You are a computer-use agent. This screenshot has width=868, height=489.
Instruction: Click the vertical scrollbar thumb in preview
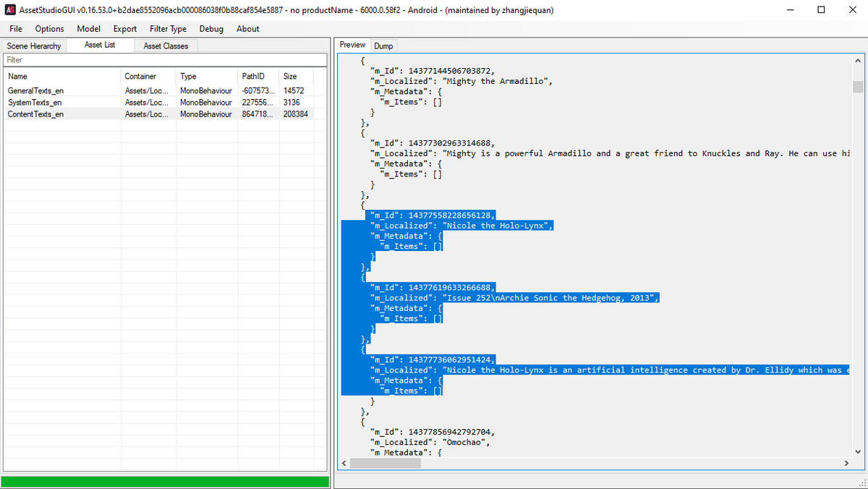(x=858, y=88)
